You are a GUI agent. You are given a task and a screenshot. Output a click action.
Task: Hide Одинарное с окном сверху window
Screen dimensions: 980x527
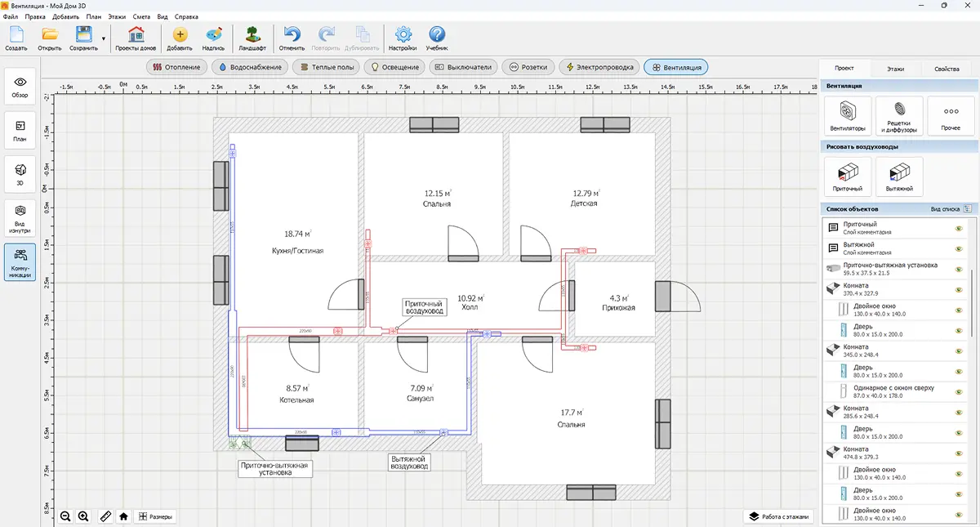(959, 391)
